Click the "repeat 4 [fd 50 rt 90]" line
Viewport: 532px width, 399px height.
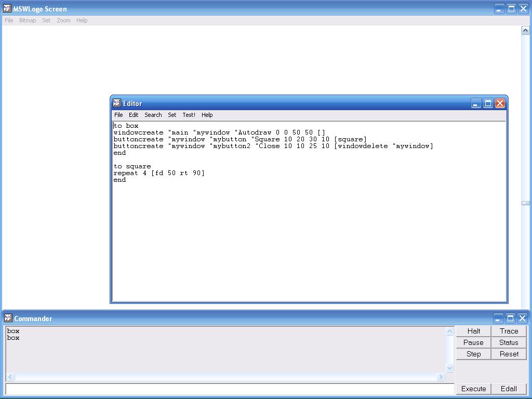159,174
